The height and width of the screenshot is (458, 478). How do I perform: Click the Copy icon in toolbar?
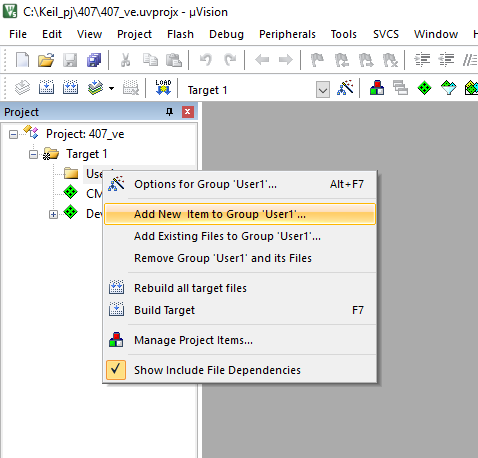pos(150,60)
